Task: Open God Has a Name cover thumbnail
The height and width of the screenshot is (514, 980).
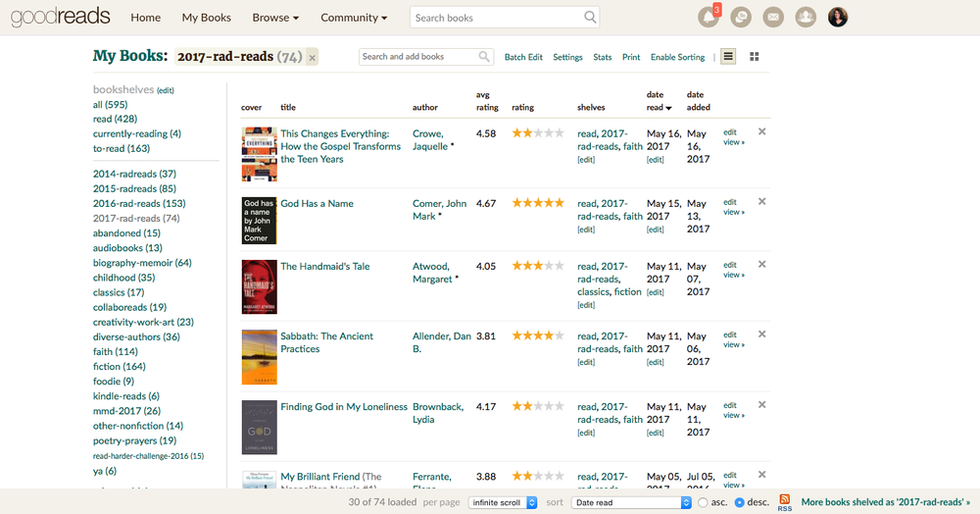Action: click(260, 221)
